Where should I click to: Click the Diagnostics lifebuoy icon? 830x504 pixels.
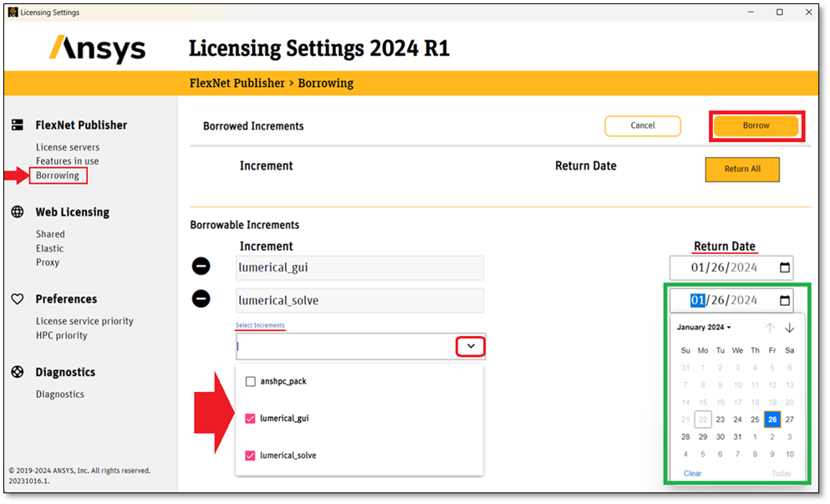(x=18, y=372)
